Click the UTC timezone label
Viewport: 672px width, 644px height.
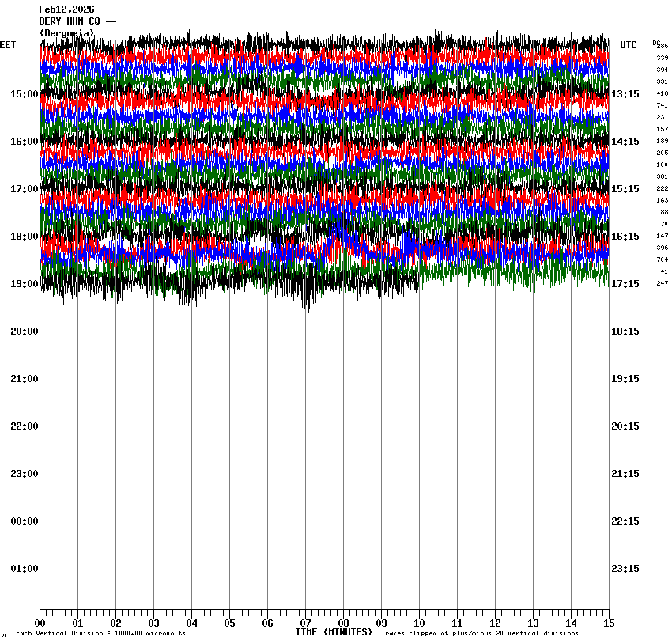click(x=628, y=45)
